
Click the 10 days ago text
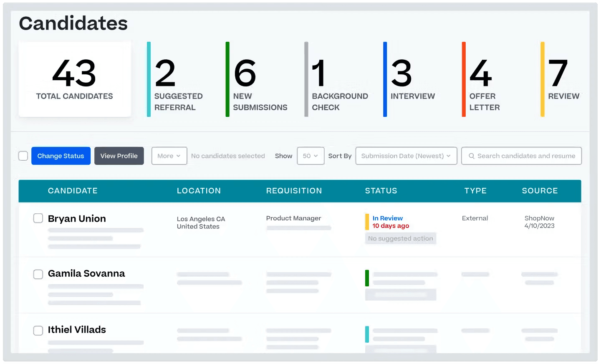tap(391, 226)
